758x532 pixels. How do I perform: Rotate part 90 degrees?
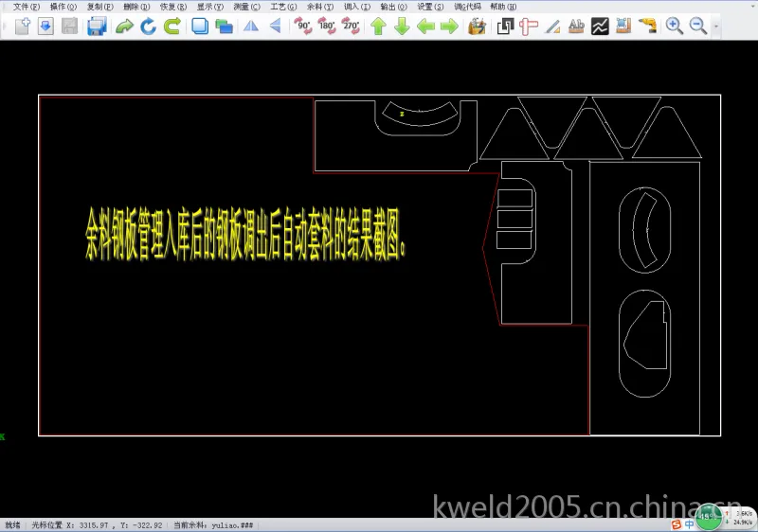pos(303,26)
